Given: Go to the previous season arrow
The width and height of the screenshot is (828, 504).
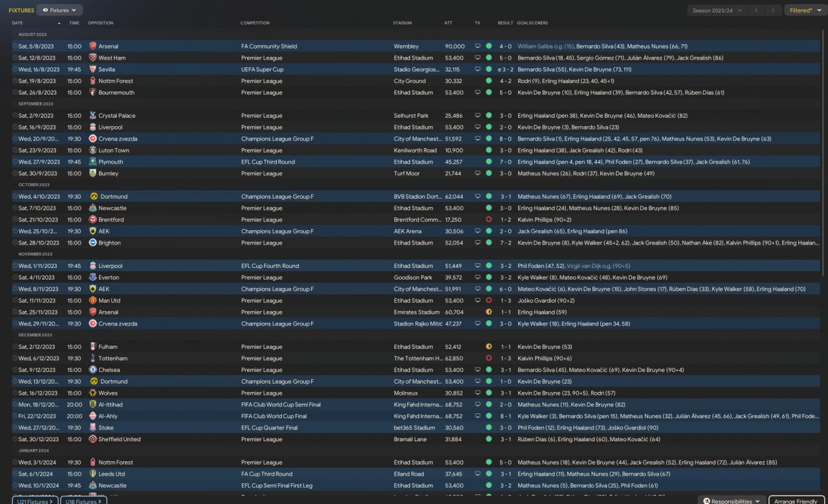Looking at the screenshot, I should point(756,10).
